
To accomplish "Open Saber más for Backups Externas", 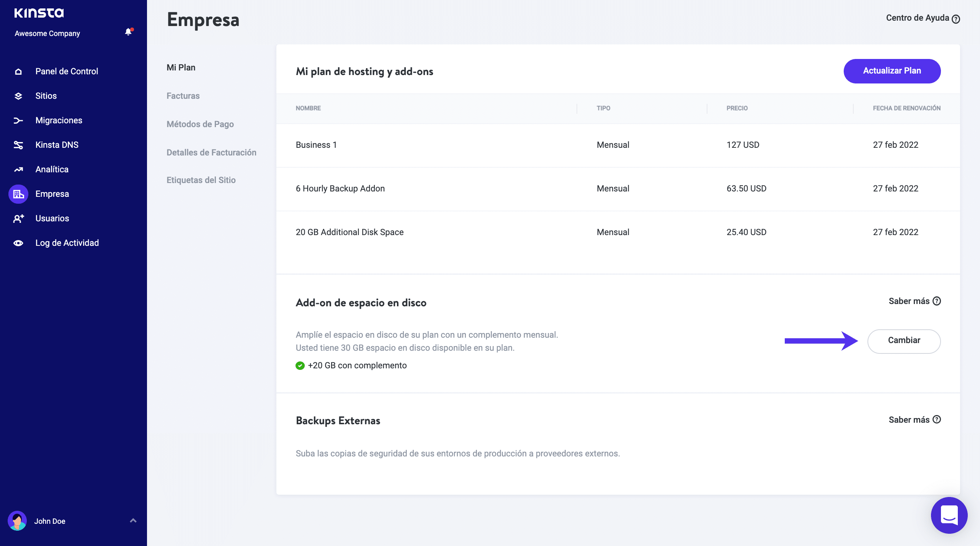I will point(914,420).
